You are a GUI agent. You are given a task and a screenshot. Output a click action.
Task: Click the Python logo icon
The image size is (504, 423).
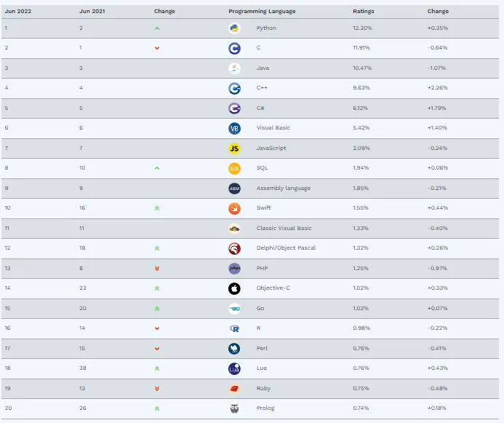tap(234, 28)
